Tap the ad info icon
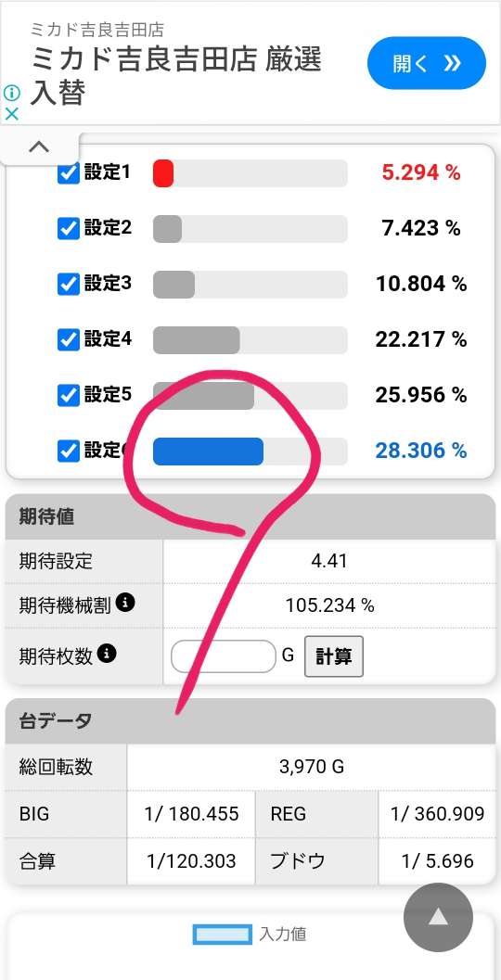Viewport: 501px width, 980px height. click(x=11, y=93)
